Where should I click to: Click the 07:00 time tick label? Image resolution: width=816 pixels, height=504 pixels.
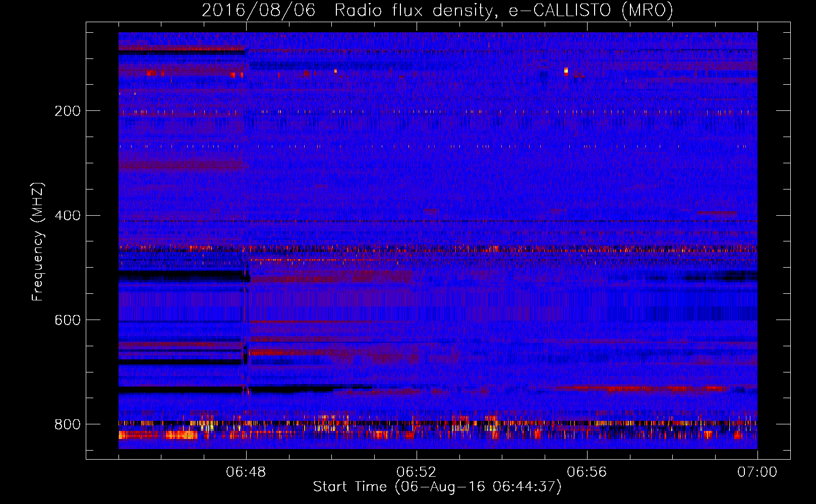(x=757, y=472)
